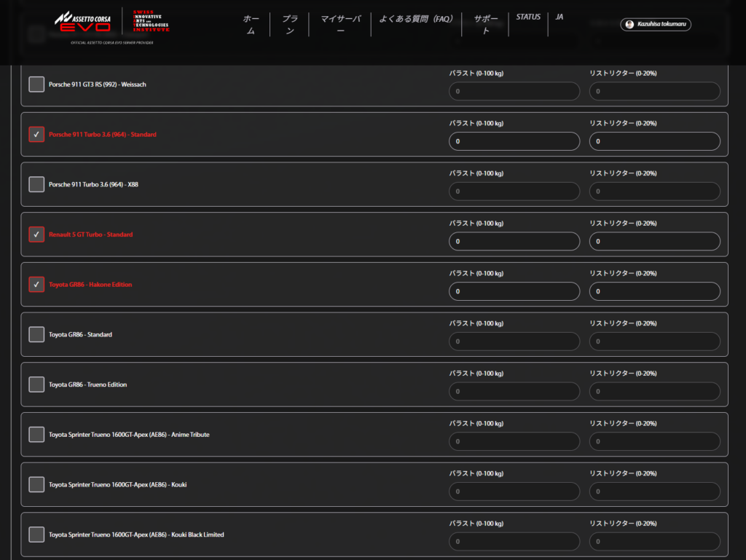Click the user avatar icon beside Kazuhisa tokumaru
The image size is (746, 560).
pyautogui.click(x=629, y=24)
